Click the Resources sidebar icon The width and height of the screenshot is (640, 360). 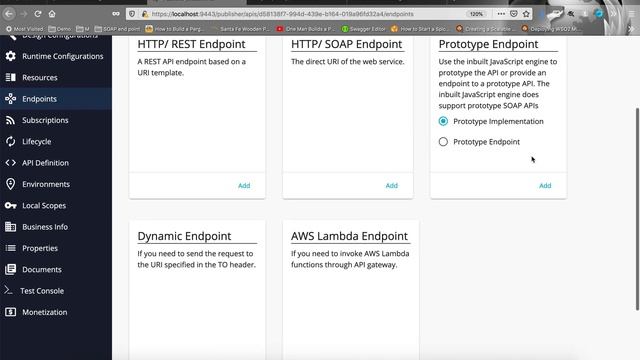(11, 78)
